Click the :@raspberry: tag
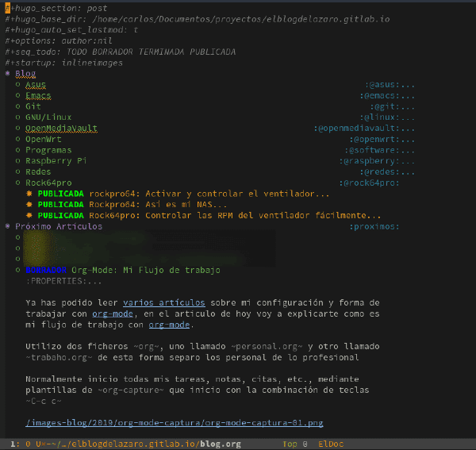This screenshot has height=450, width=476. coord(369,161)
